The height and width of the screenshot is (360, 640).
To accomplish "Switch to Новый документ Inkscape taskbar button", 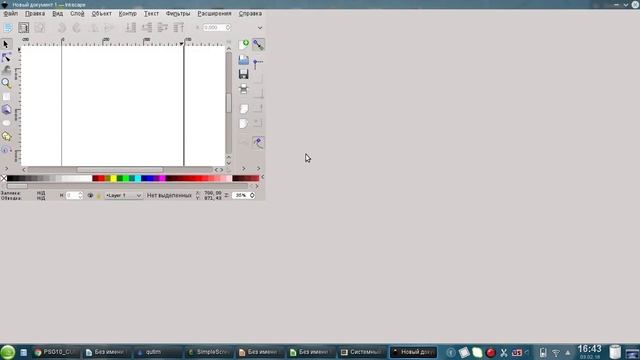I will coord(413,352).
